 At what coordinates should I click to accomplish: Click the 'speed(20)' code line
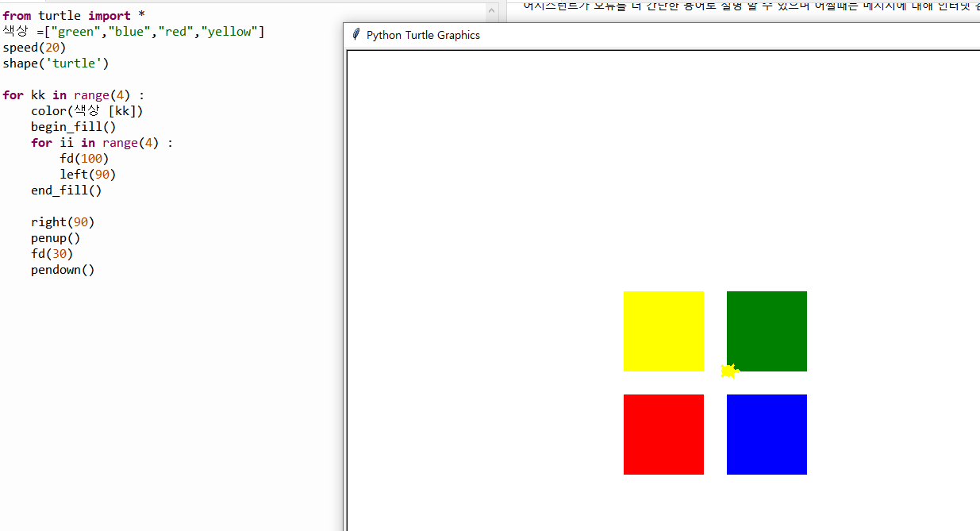[x=34, y=48]
